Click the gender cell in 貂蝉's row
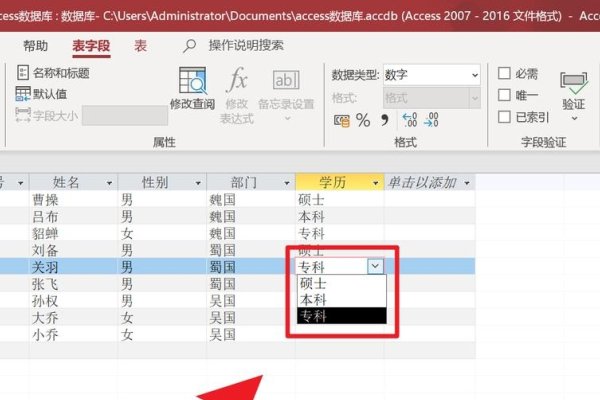 coord(162,233)
